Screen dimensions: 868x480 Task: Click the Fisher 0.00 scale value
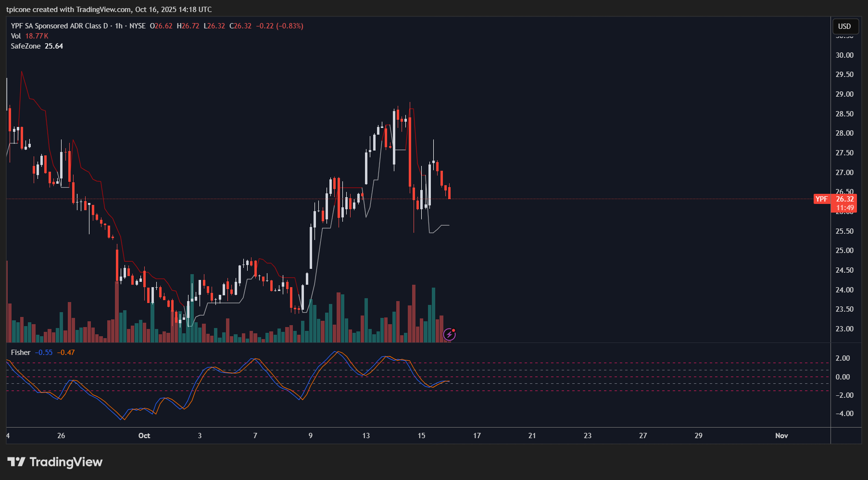click(x=843, y=377)
